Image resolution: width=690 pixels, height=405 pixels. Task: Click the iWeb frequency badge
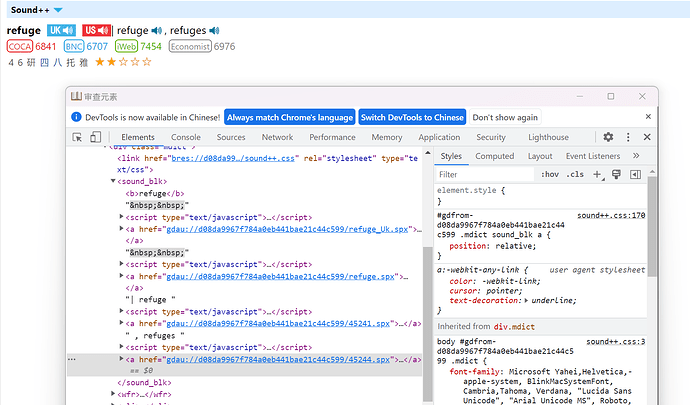point(126,46)
